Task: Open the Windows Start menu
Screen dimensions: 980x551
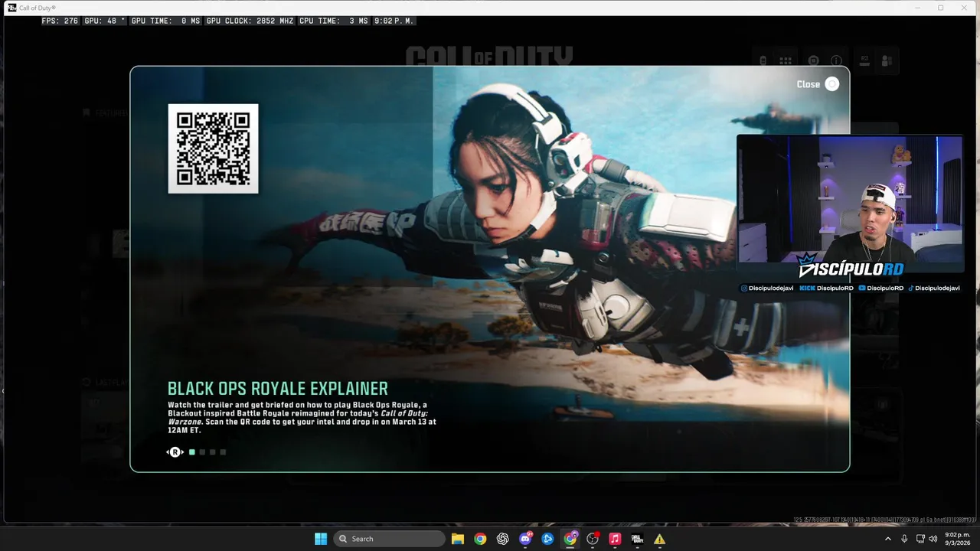Action: 321,539
